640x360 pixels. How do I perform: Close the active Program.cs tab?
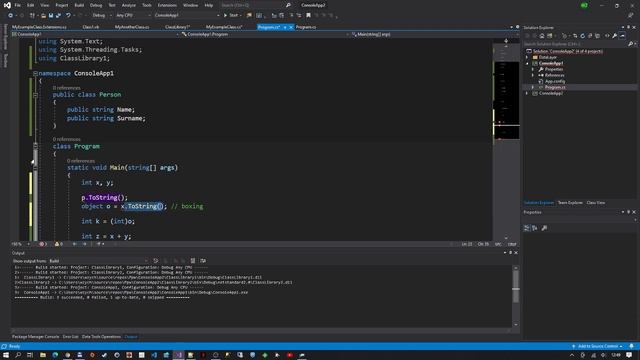pos(291,27)
